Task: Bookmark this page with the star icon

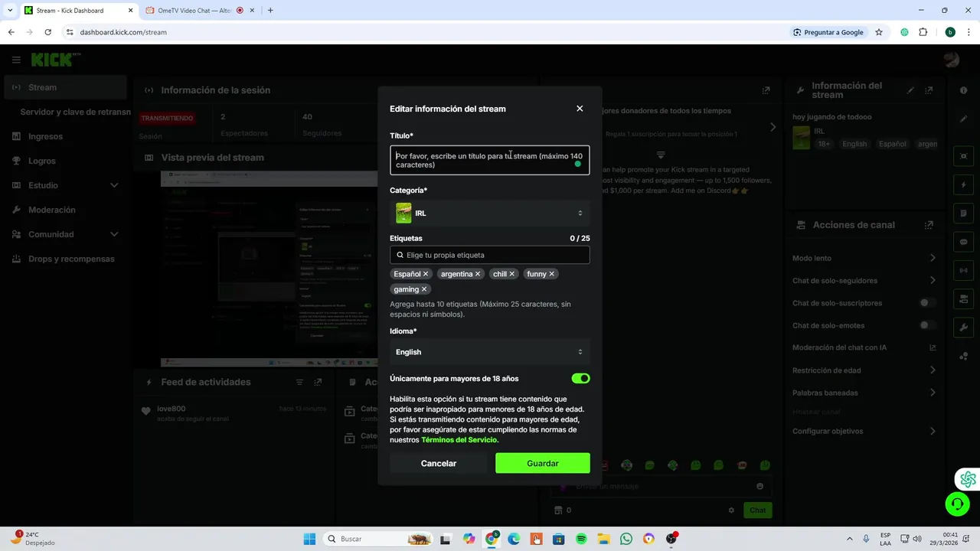Action: [879, 32]
